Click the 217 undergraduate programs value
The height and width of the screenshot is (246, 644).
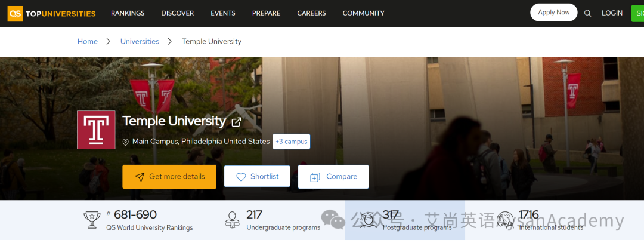click(x=254, y=215)
